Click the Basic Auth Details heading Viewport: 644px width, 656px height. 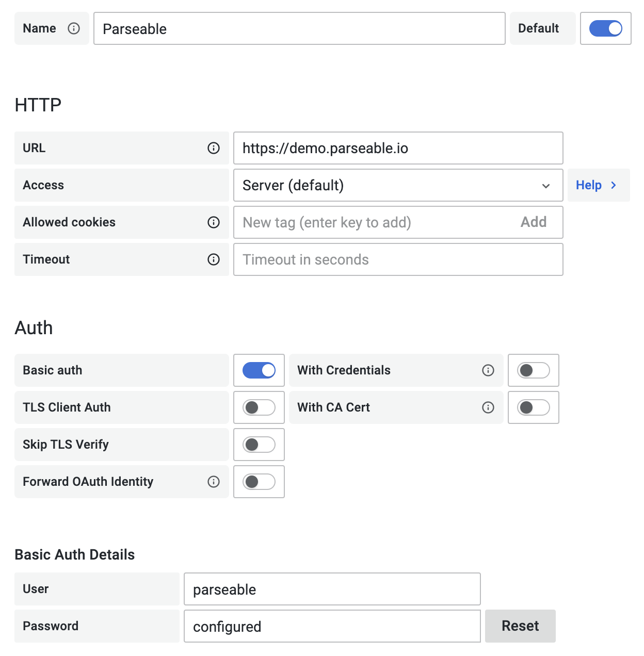[x=75, y=554]
